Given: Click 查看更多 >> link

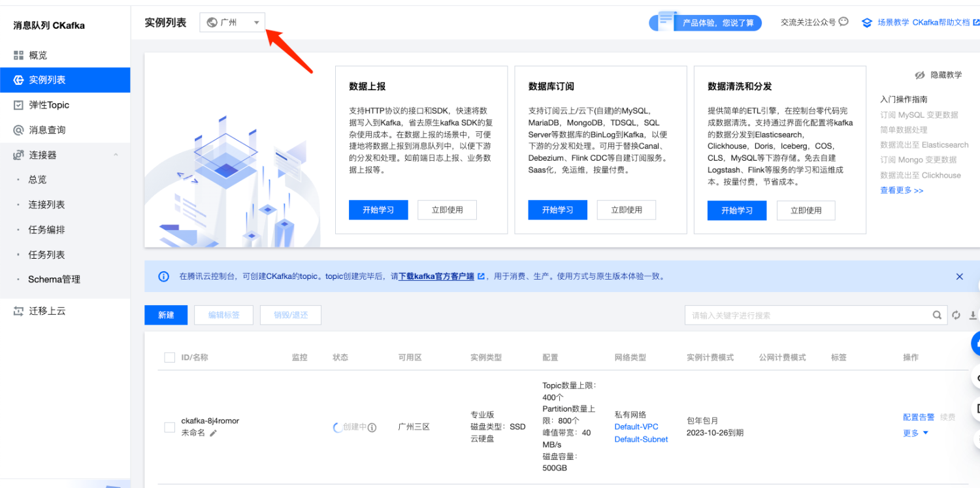Looking at the screenshot, I should pyautogui.click(x=902, y=190).
